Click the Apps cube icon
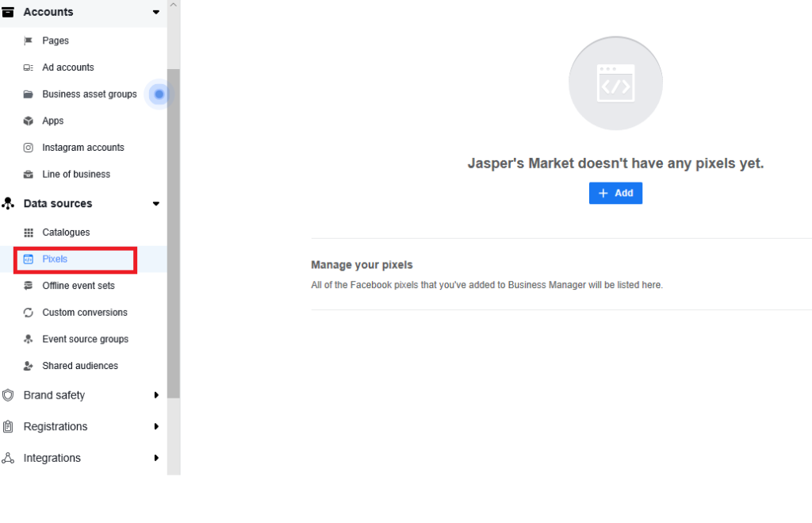 point(29,121)
